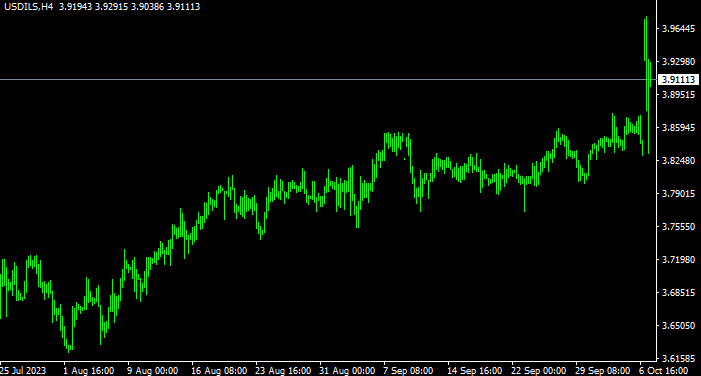Click the 25 Jul 2023 date label
The height and width of the screenshot is (376, 701).
click(x=23, y=371)
